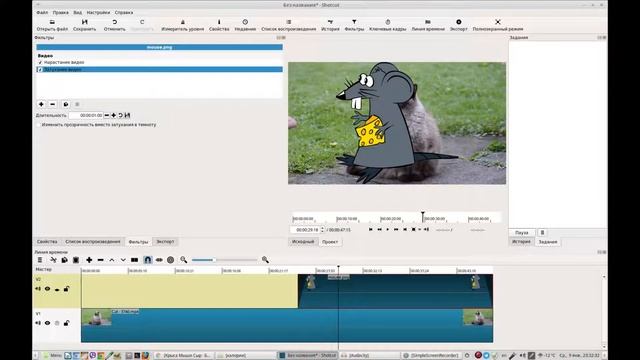Open Справка menu
640x360 pixels.
tap(124, 13)
